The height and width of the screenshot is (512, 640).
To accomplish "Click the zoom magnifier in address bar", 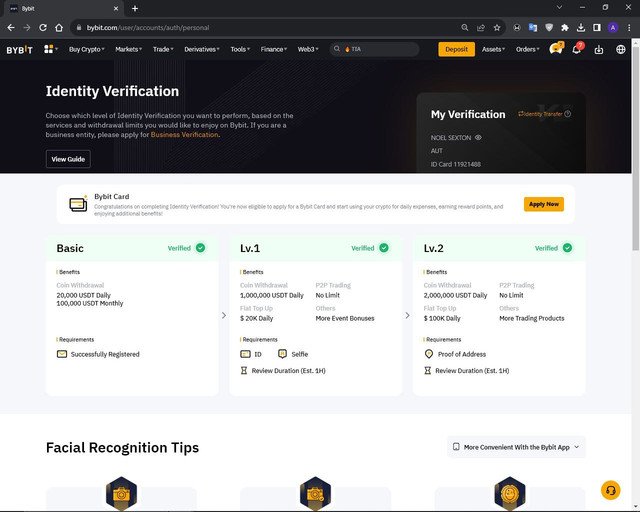I will pyautogui.click(x=464, y=27).
